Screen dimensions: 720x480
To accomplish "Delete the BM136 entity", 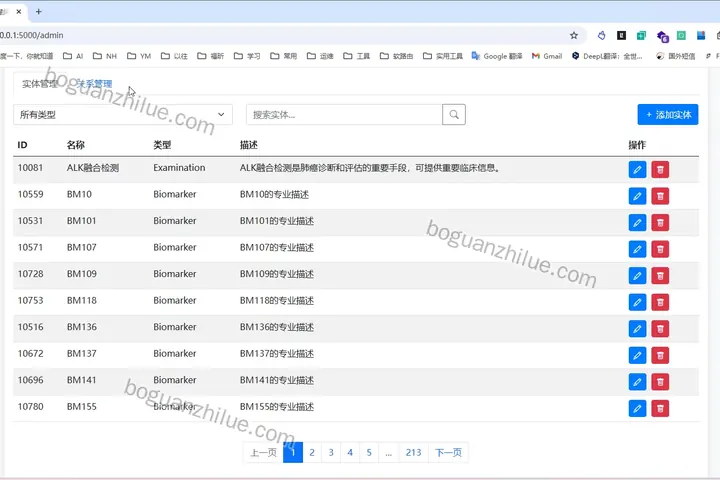I will pyautogui.click(x=660, y=329).
